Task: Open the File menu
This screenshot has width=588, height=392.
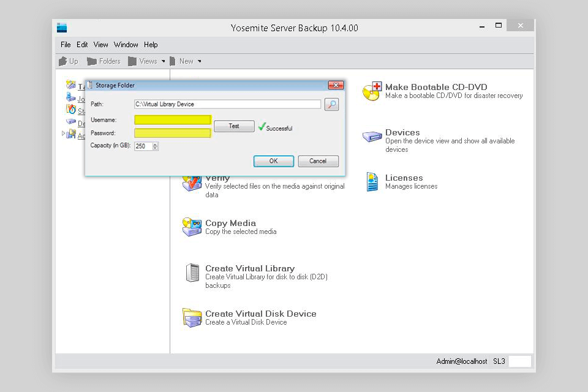Action: tap(66, 45)
